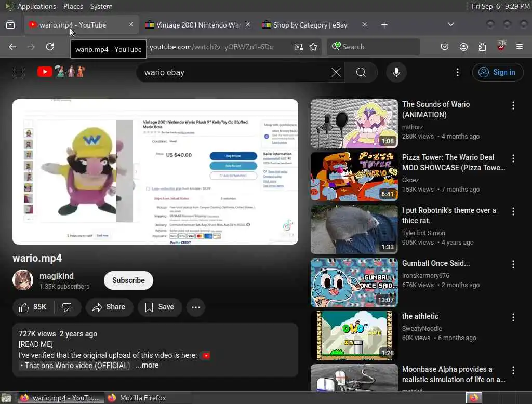Image resolution: width=532 pixels, height=404 pixels.
Task: Open the System menu
Action: click(101, 6)
